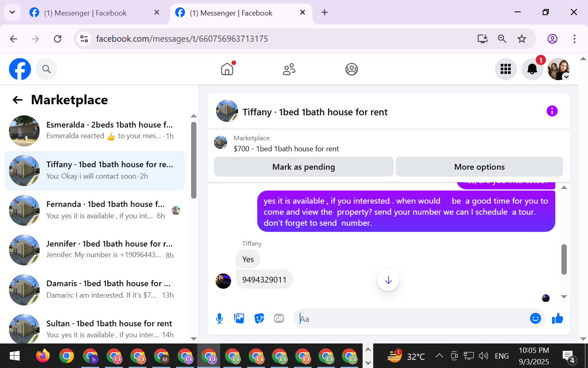Open the Windows Start menu
This screenshot has width=588, height=368.
(14, 356)
